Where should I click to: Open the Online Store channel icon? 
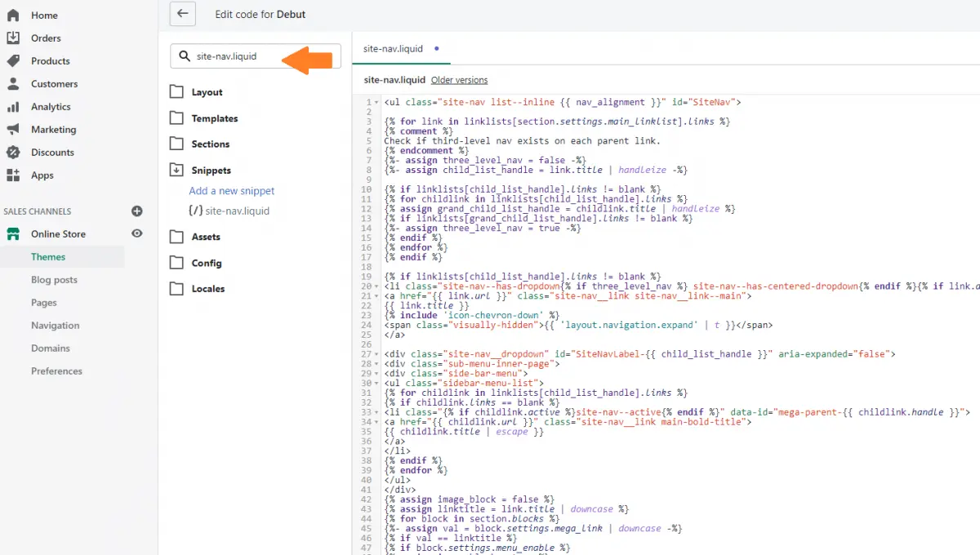tap(16, 233)
